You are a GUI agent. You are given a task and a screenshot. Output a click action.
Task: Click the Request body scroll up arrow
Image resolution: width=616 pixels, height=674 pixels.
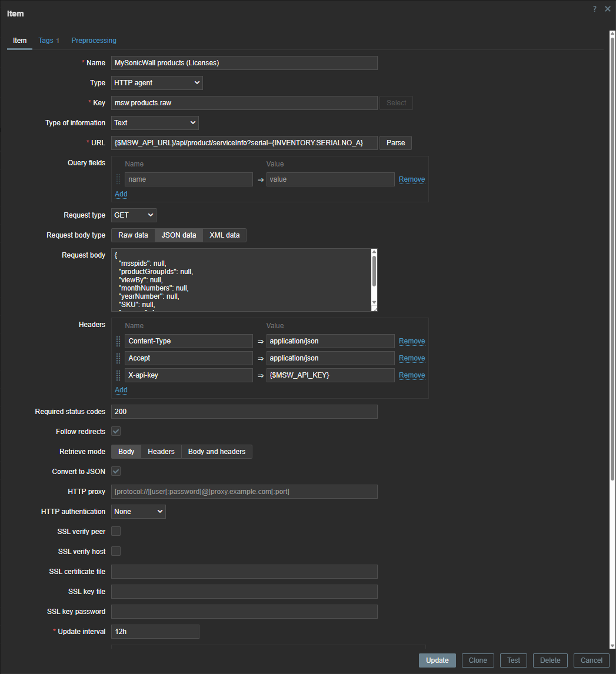click(x=374, y=253)
